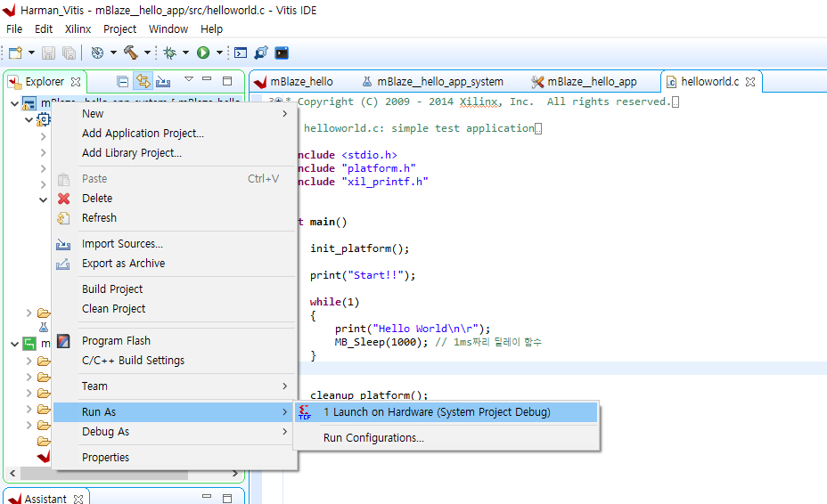Image resolution: width=827 pixels, height=504 pixels.
Task: Select Launch on Hardware (System Project Debug)
Action: click(x=446, y=411)
